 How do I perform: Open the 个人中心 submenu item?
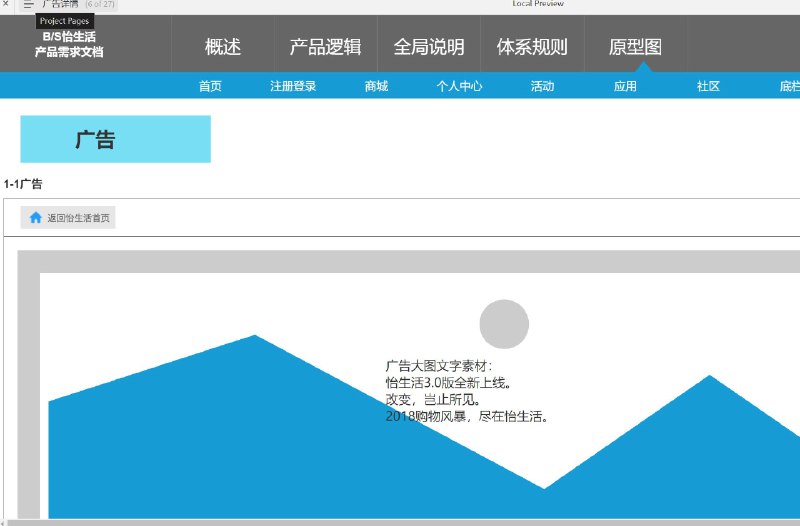pyautogui.click(x=459, y=86)
